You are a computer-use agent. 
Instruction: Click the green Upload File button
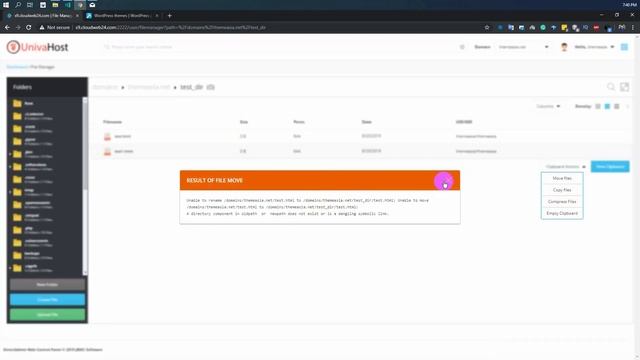click(47, 315)
